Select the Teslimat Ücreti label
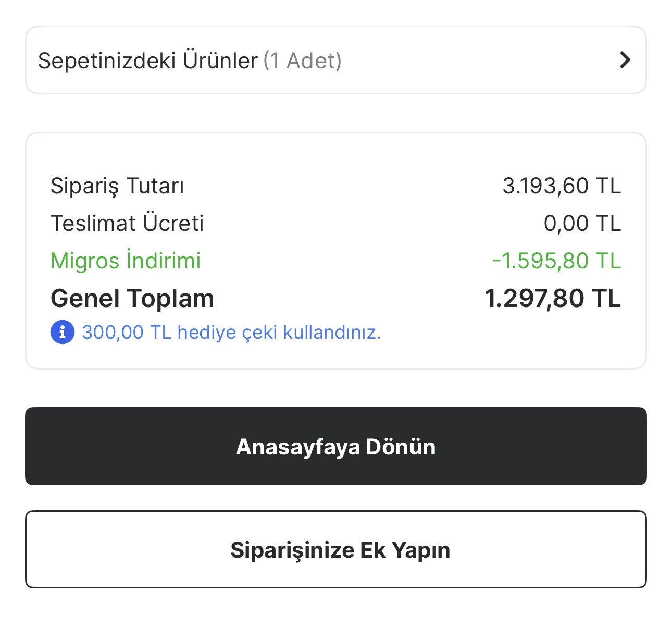This screenshot has width=672, height=639. [x=127, y=224]
